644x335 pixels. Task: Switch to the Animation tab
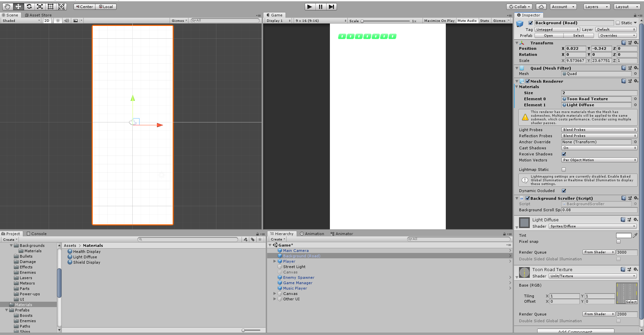pyautogui.click(x=312, y=234)
